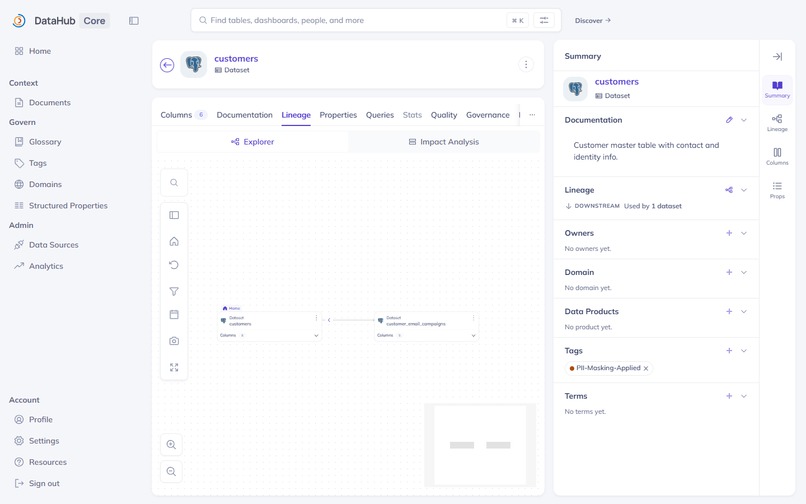The width and height of the screenshot is (806, 504).
Task: Collapse the Owners section chevron
Action: pos(744,233)
